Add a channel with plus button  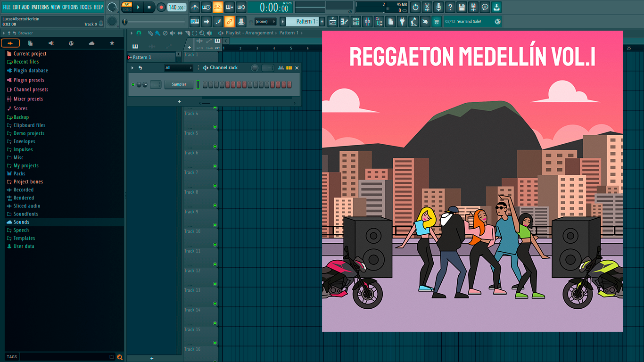click(179, 101)
